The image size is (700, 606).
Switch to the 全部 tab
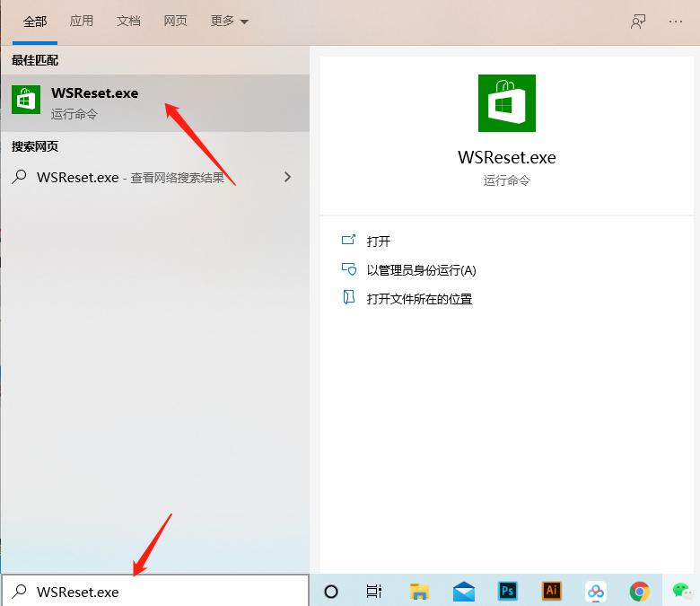35,22
